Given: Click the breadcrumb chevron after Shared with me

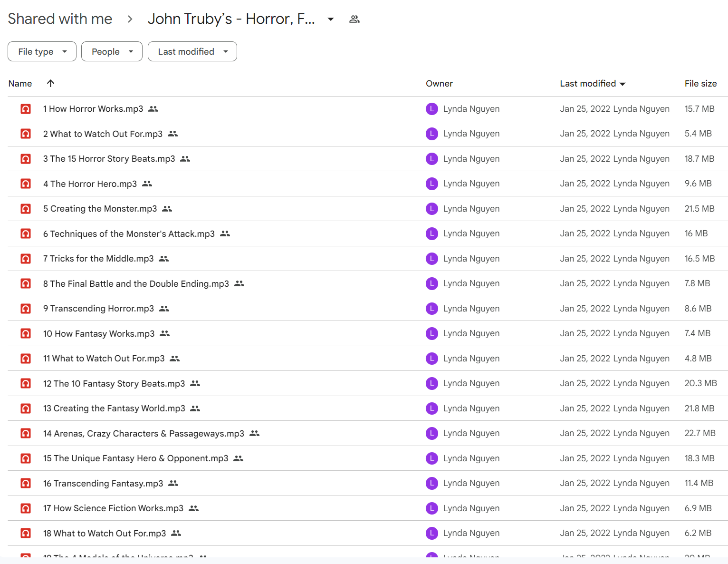Looking at the screenshot, I should [x=130, y=19].
